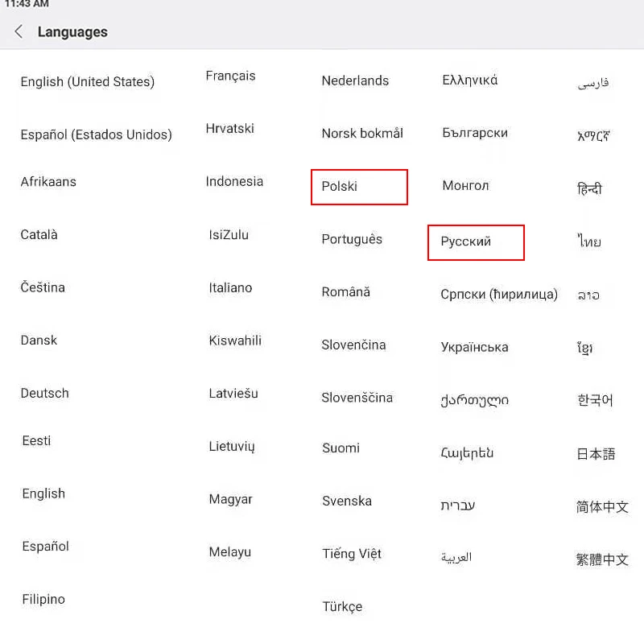
Task: Select the plain English entry
Action: coord(43,493)
